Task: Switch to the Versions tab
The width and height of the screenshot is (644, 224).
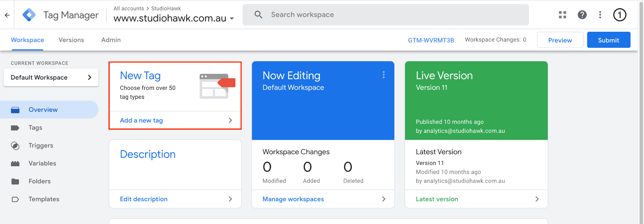Action: pos(71,40)
